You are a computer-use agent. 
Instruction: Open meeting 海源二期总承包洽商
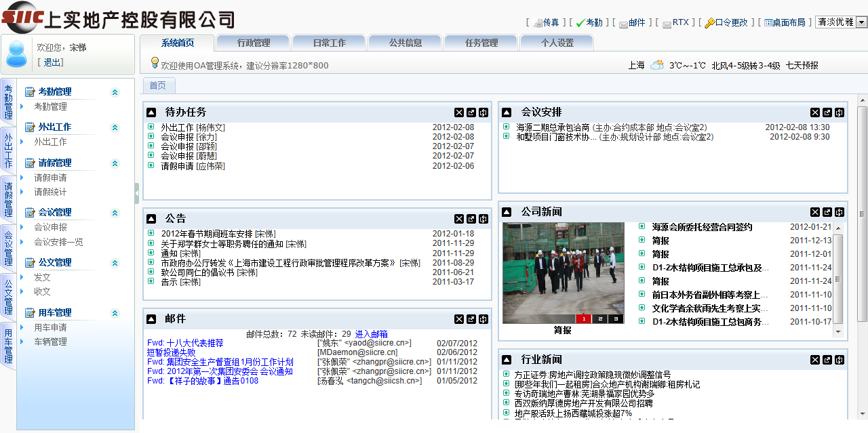(553, 127)
